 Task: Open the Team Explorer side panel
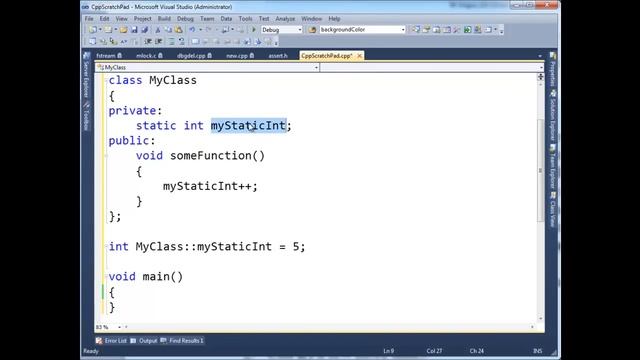click(553, 167)
